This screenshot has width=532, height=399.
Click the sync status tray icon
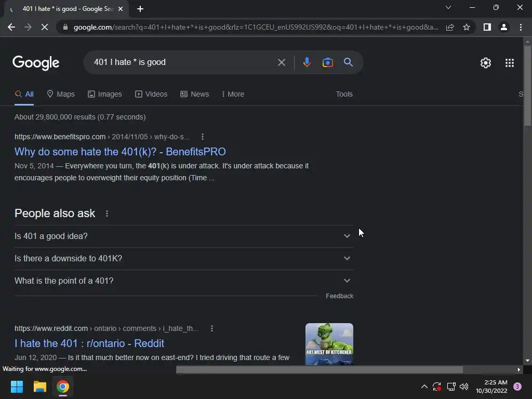[x=436, y=387]
